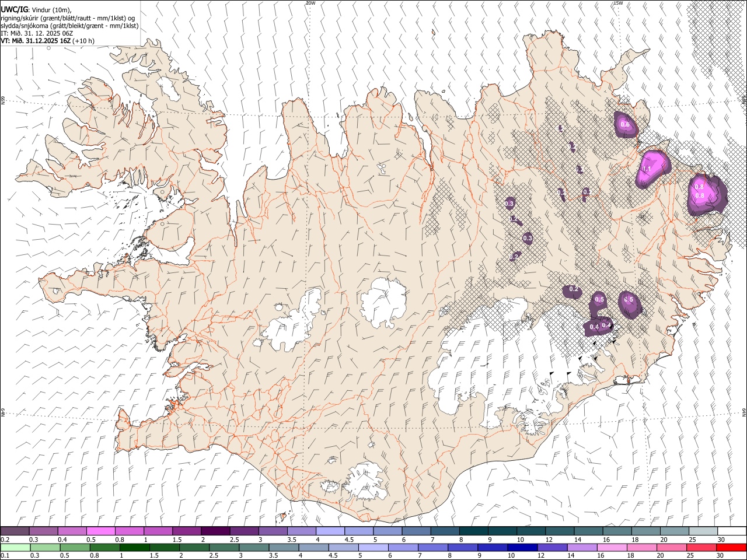Pick the 5 swatch in the blue rain legend
The height and width of the screenshot is (560, 747).
tap(373, 547)
